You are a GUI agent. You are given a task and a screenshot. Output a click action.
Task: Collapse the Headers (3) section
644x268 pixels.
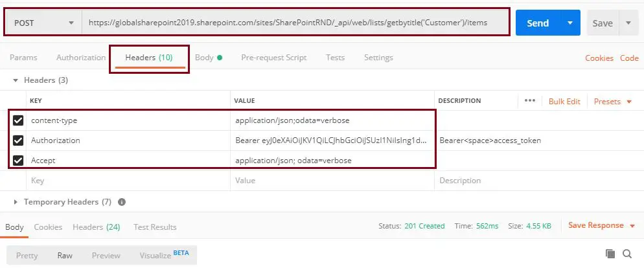[x=16, y=80]
